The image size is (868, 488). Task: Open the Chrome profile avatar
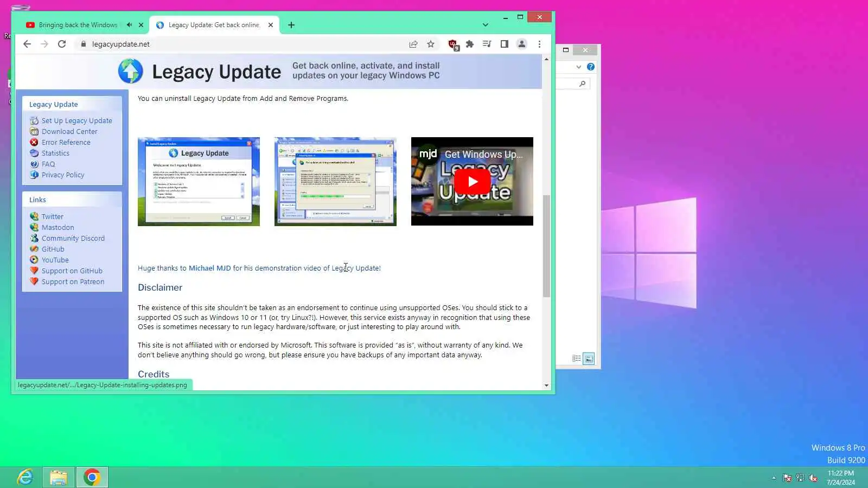(x=521, y=44)
